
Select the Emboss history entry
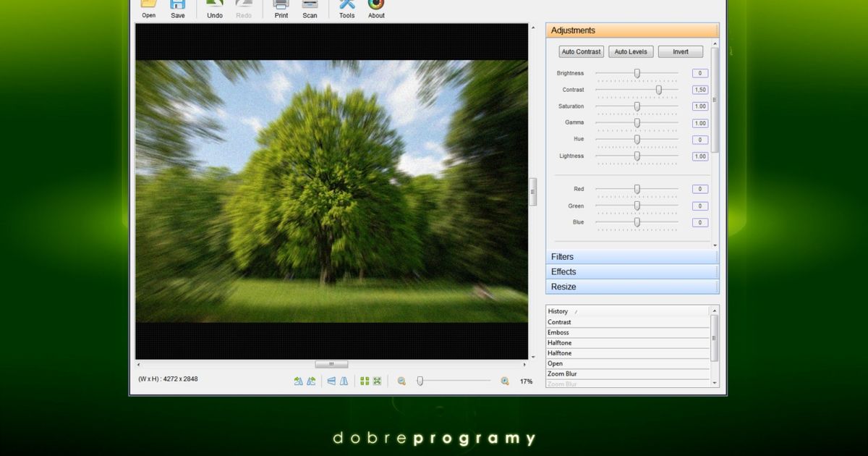click(628, 332)
